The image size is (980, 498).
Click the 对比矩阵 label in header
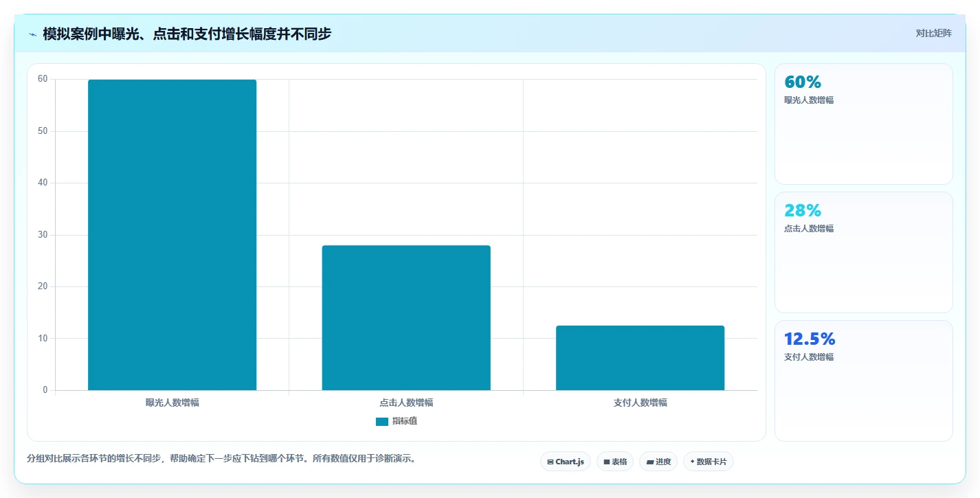(934, 33)
